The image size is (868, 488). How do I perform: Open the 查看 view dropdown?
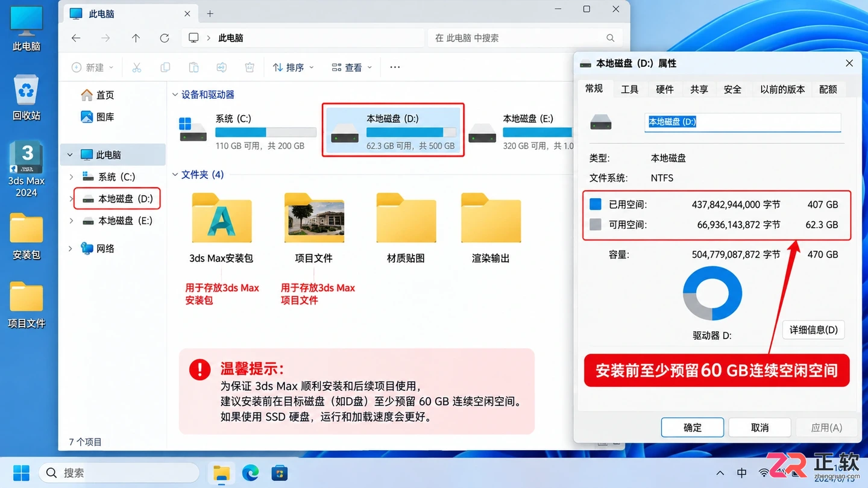(352, 67)
